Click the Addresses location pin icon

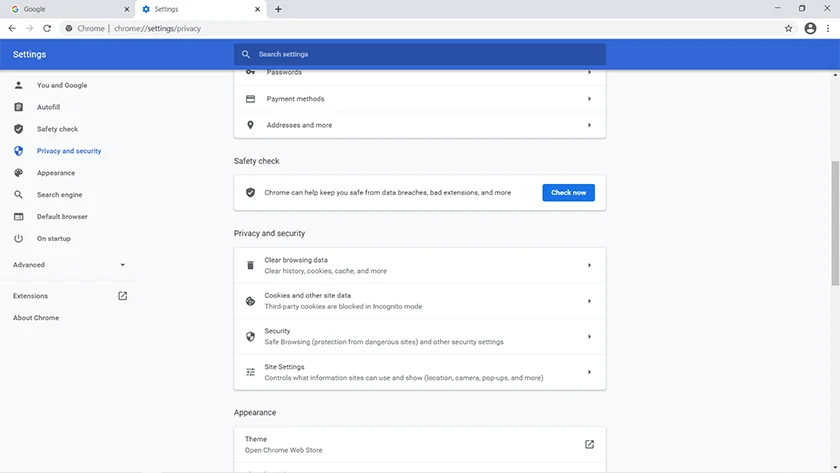250,125
